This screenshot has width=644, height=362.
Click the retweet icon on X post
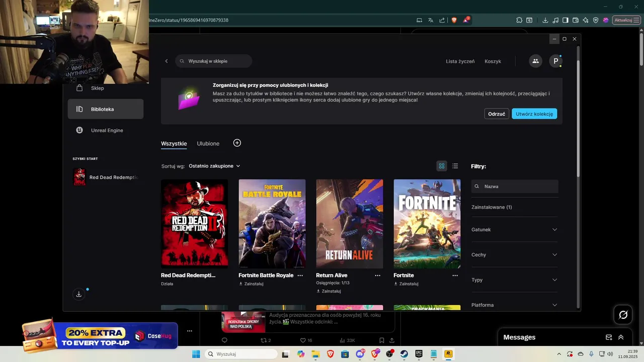263,340
